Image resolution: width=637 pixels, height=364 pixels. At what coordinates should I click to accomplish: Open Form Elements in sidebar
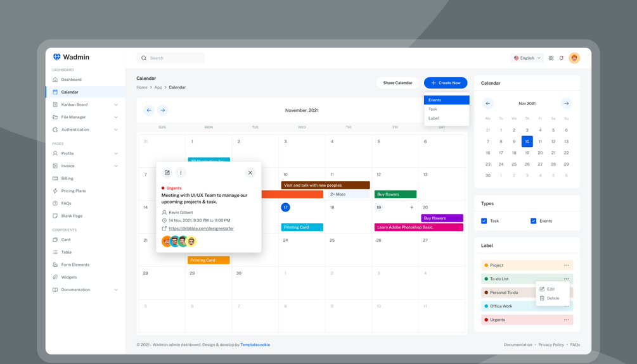pos(75,265)
